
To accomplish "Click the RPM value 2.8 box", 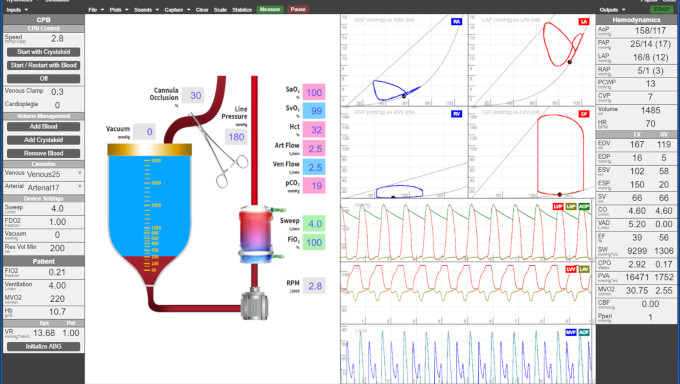I will click(x=314, y=286).
